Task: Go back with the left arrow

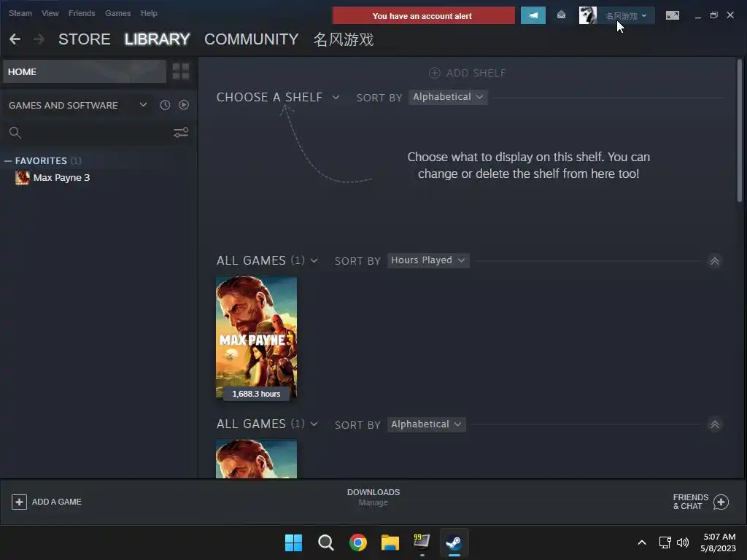Action: [x=15, y=39]
